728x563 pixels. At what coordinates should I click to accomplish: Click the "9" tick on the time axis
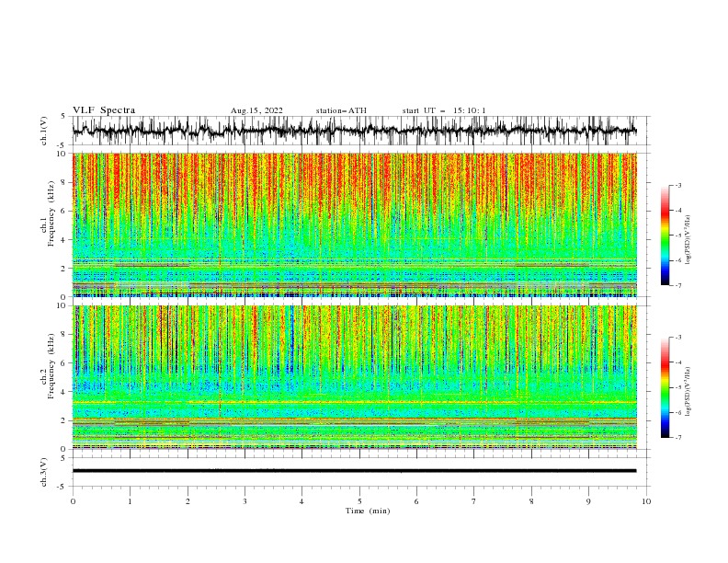point(588,501)
